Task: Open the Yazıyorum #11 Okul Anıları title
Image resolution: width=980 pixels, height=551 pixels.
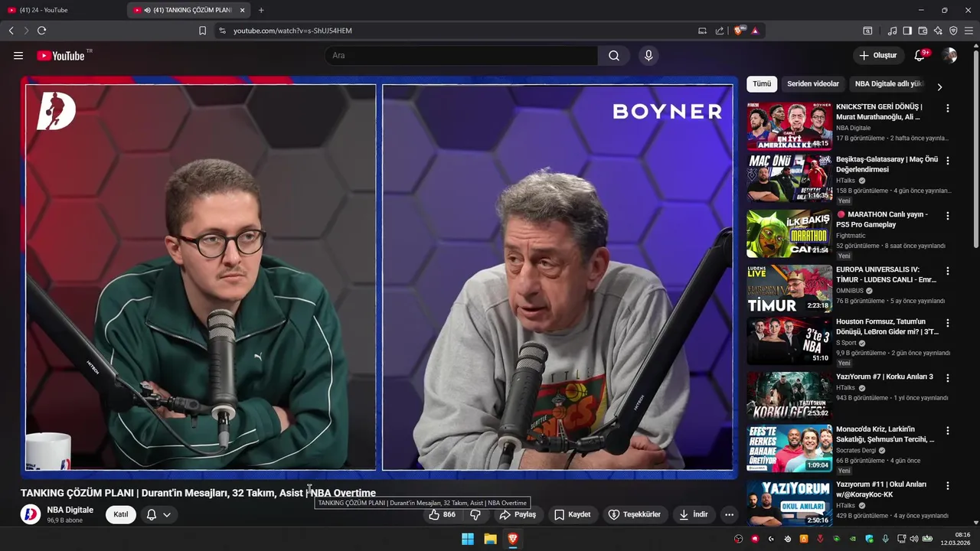Action: click(881, 489)
